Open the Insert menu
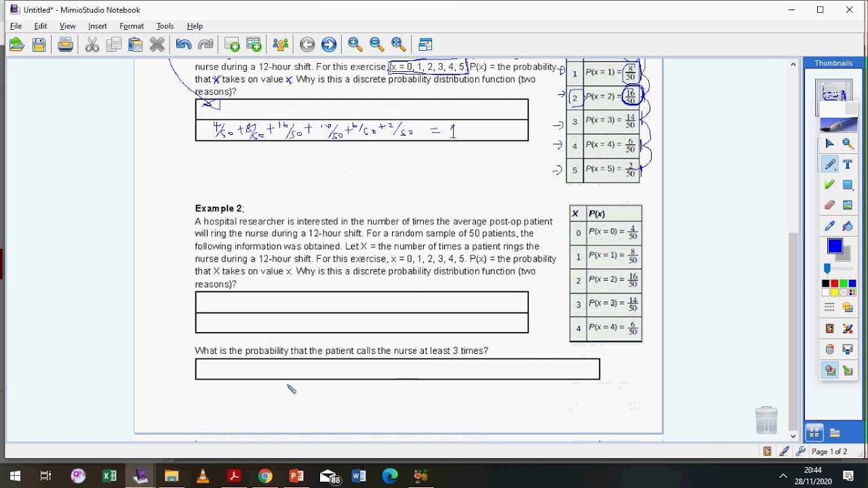This screenshot has height=488, width=868. (98, 26)
